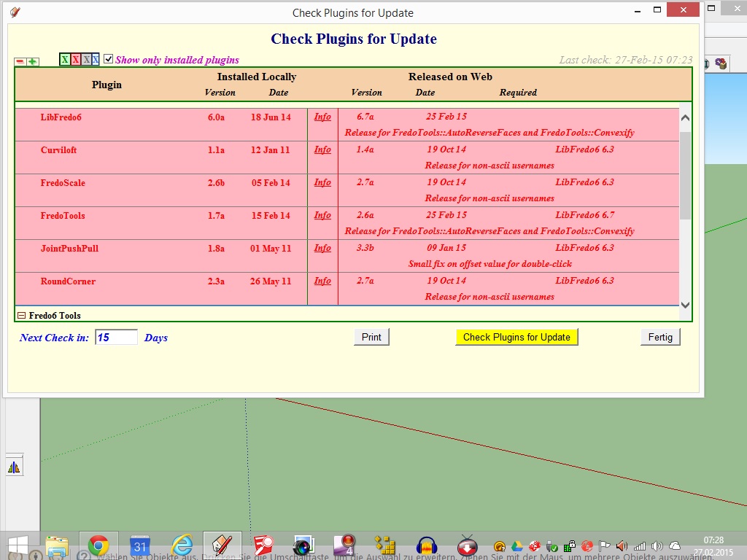Click the plugin list scroll down arrow
The width and height of the screenshot is (747, 560).
(685, 305)
